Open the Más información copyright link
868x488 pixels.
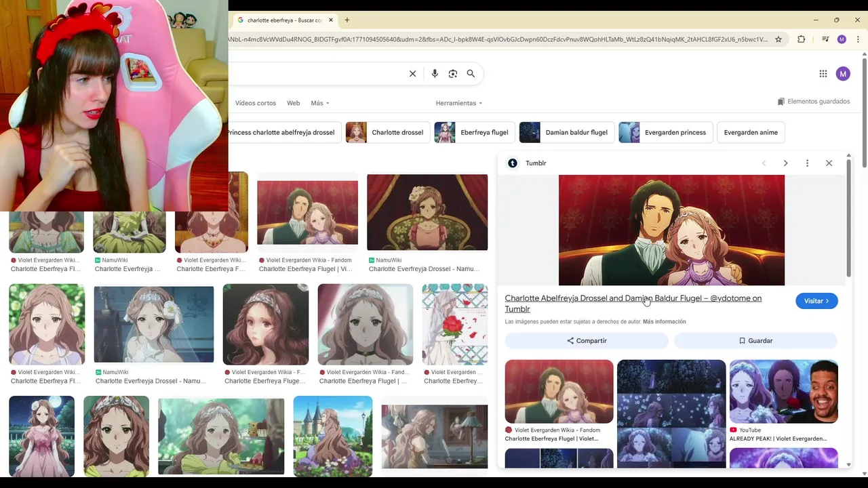click(x=664, y=322)
